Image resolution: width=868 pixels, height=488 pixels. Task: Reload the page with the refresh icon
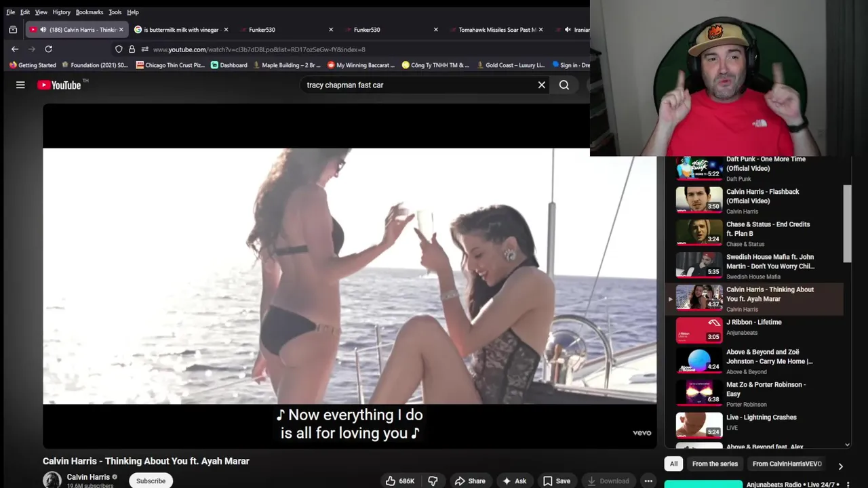(48, 49)
